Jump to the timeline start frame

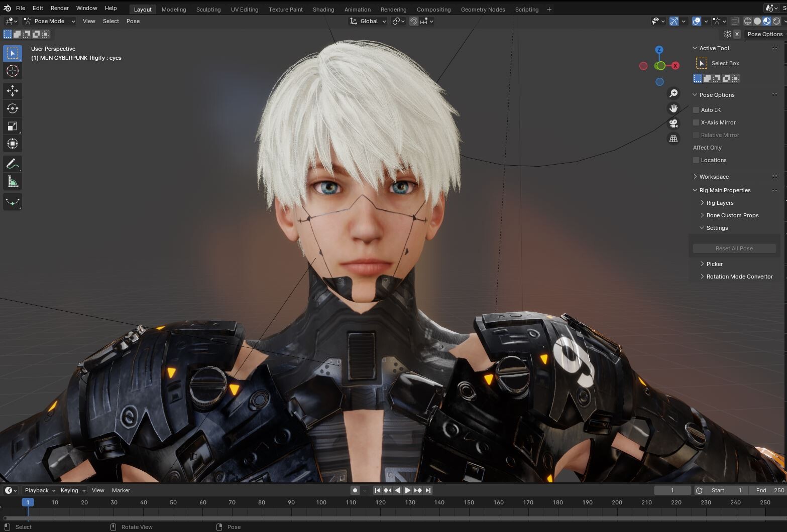(x=377, y=490)
